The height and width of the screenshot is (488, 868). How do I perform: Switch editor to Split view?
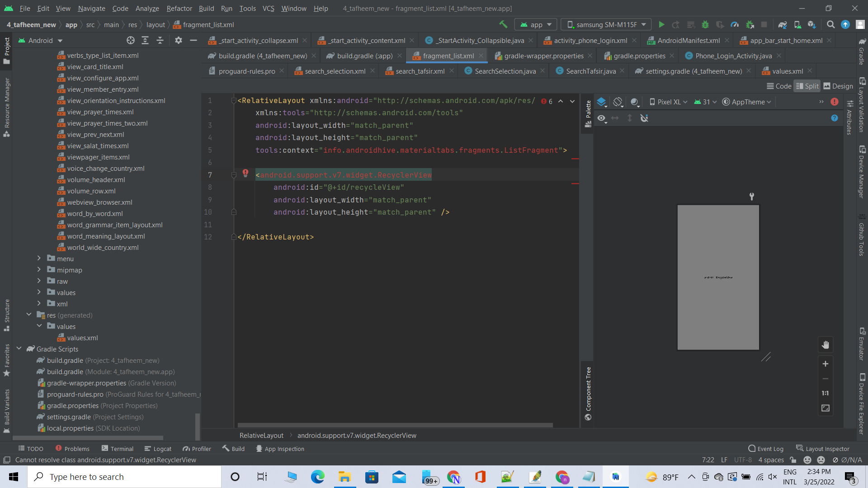pos(807,86)
